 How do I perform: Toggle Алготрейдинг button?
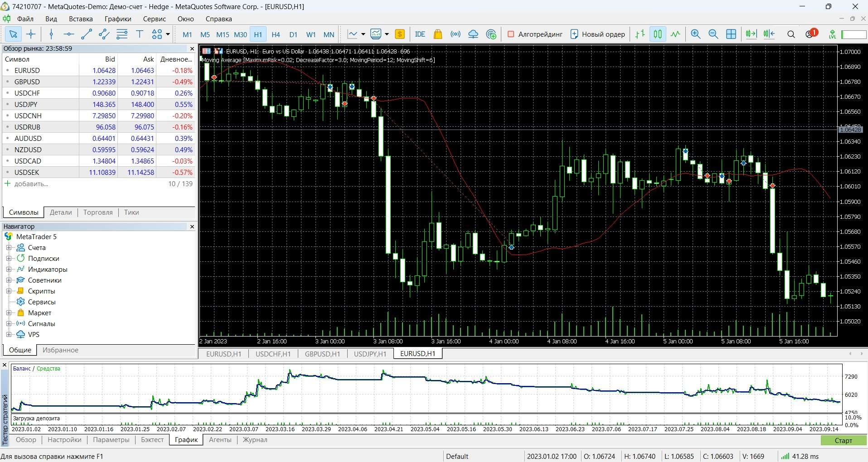[535, 34]
